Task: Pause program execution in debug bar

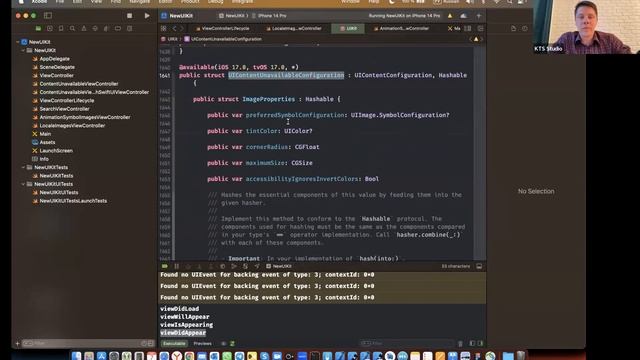Action: [176, 266]
